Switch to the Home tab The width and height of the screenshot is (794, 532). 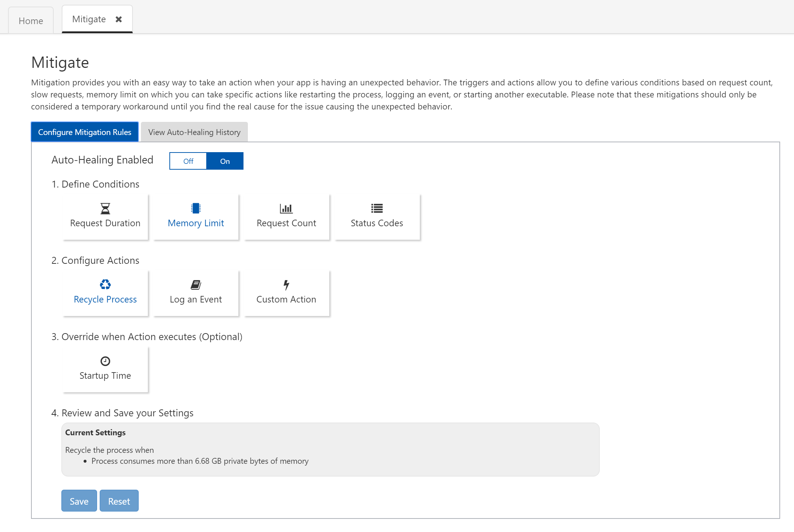[x=31, y=21]
